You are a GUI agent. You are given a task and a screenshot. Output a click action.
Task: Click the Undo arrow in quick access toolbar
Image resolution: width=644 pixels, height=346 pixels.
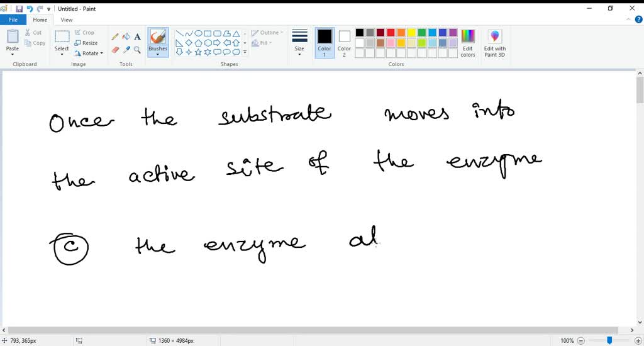click(x=30, y=9)
